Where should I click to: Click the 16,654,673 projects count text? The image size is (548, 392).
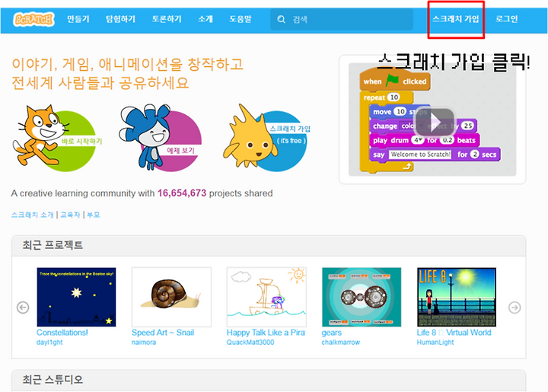click(x=182, y=193)
